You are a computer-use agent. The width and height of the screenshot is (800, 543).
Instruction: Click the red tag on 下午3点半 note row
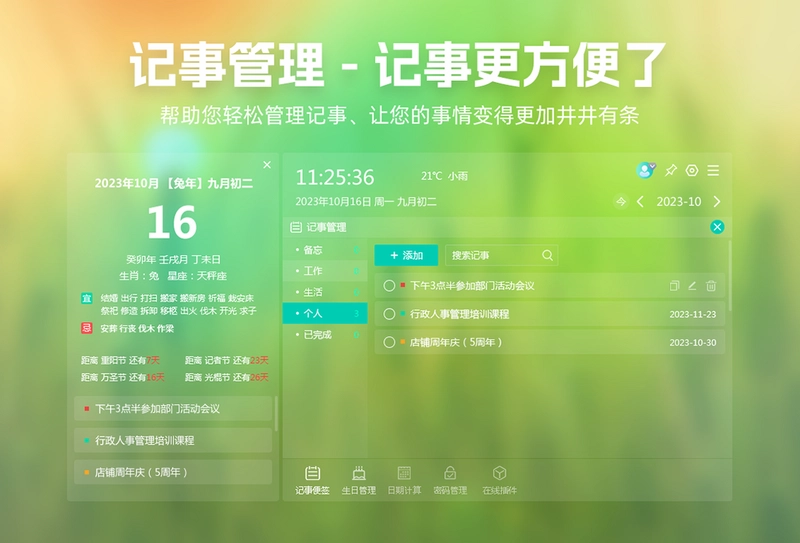tap(403, 285)
